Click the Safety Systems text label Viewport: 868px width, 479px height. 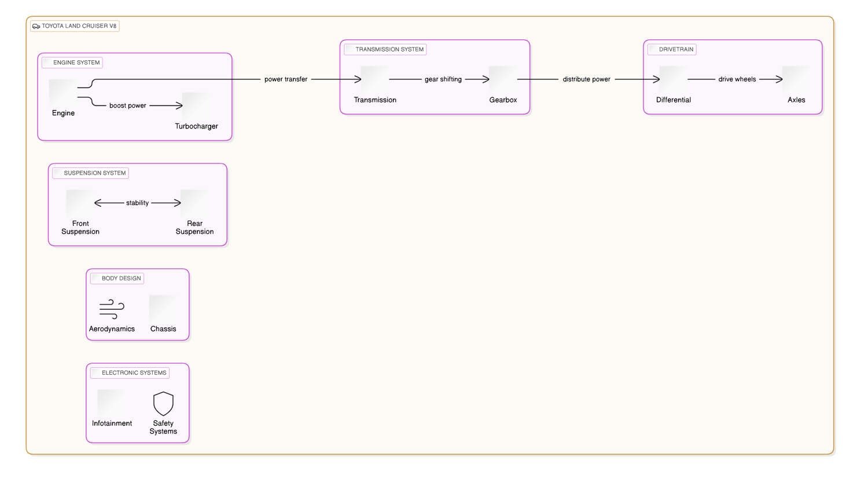(x=163, y=427)
